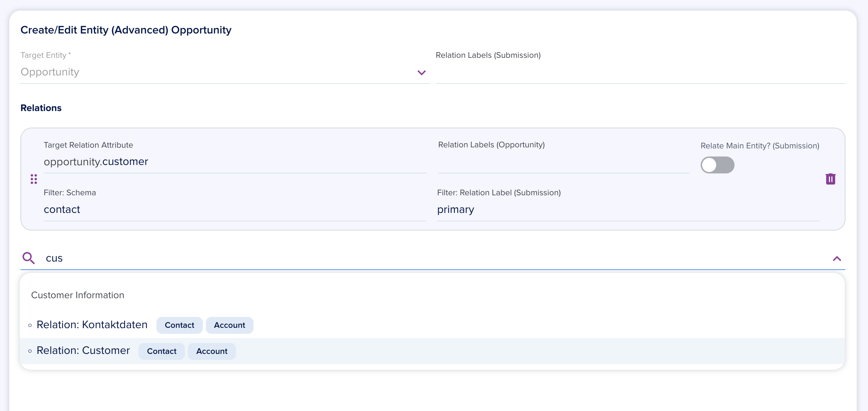Click Account tag beside Relation: Customer
Image resolution: width=868 pixels, height=411 pixels.
(212, 351)
